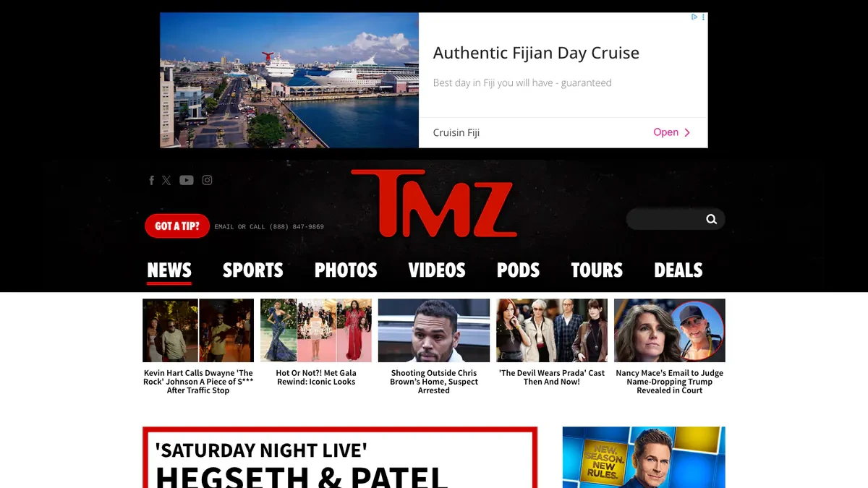868x488 pixels.
Task: Select the SPORTS tab
Action: (x=252, y=270)
